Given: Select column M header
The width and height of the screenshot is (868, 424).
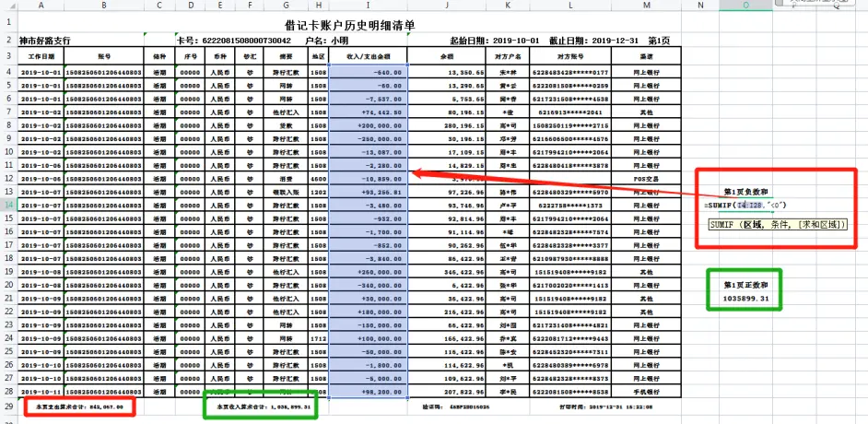Looking at the screenshot, I should 646,5.
